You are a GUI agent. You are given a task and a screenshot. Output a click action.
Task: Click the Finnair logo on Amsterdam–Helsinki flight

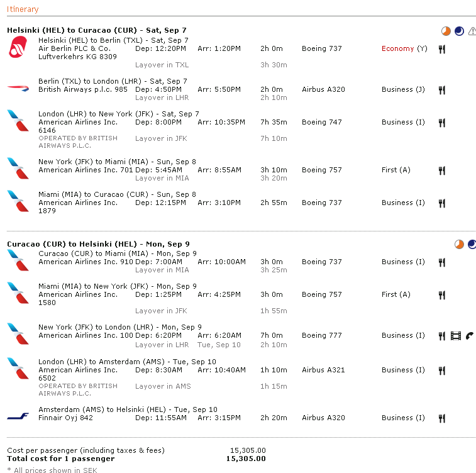[18, 416]
